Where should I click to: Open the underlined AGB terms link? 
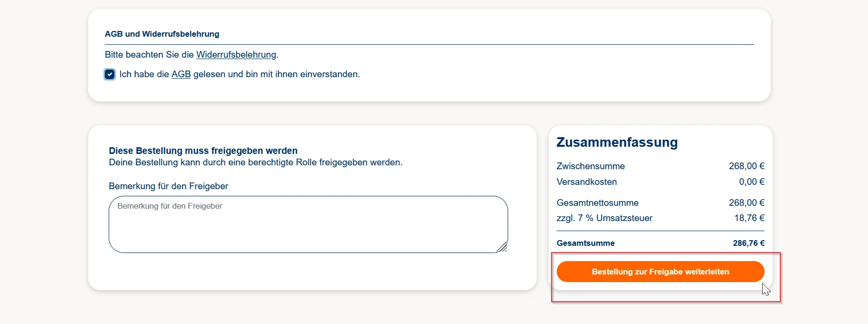point(181,74)
